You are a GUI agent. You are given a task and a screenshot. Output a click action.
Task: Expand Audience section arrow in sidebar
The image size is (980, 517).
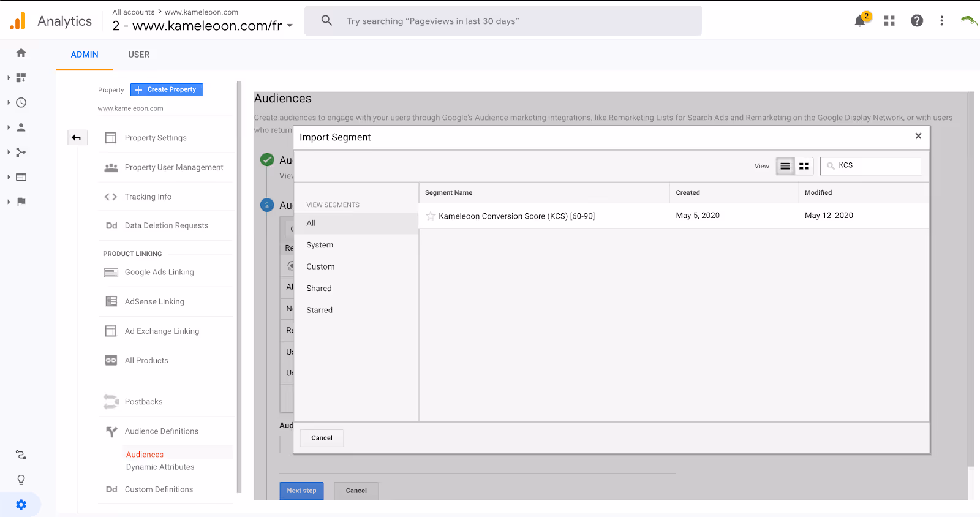point(9,127)
